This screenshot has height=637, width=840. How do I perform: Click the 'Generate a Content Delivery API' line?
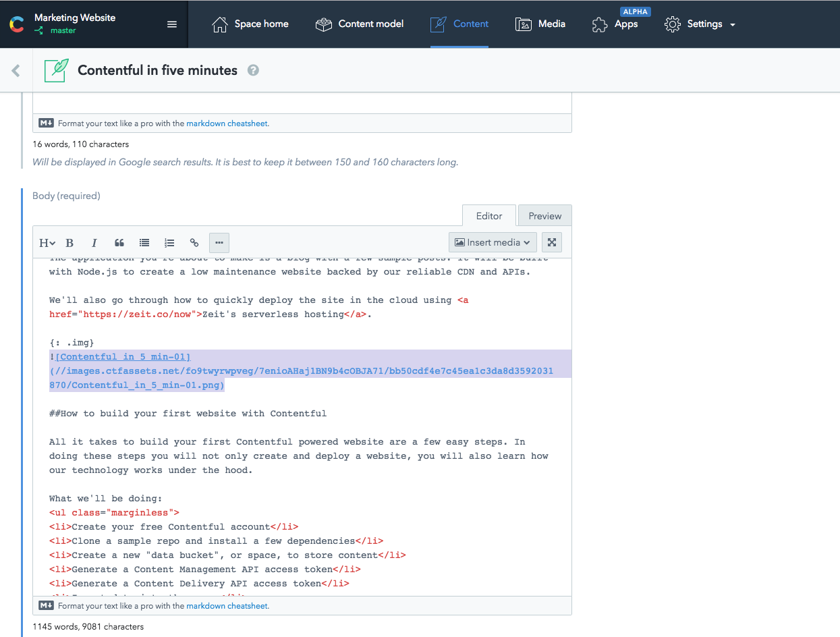tap(199, 584)
